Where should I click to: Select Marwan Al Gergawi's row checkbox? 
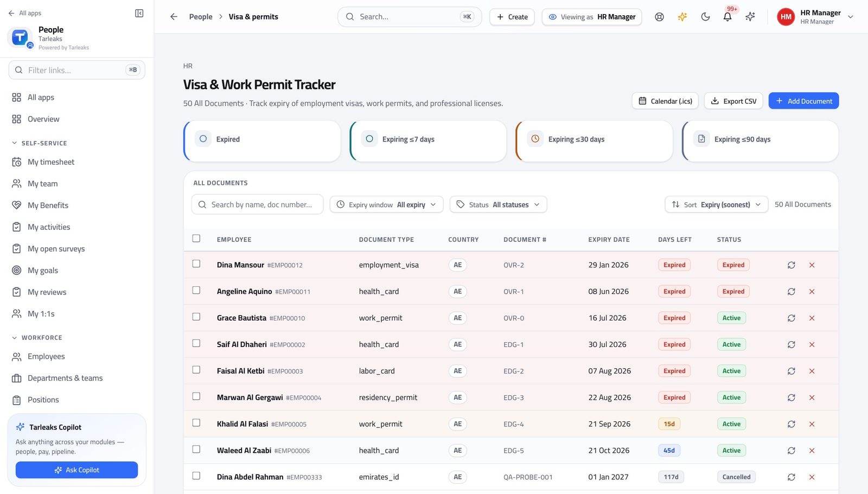coord(196,397)
